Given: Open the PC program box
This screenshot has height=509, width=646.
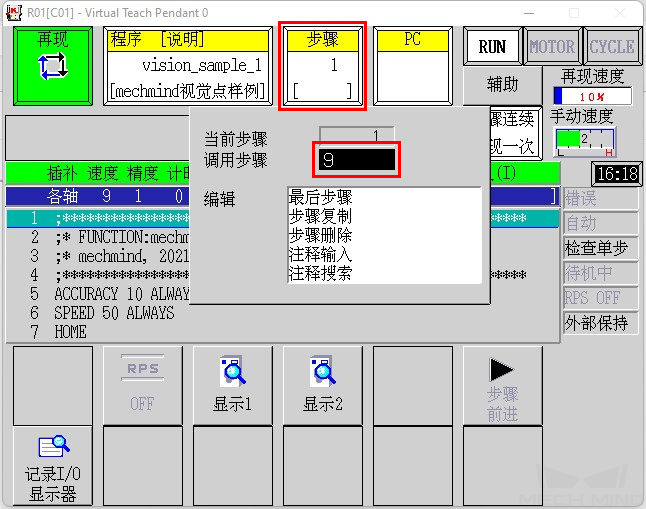Looking at the screenshot, I should tap(412, 66).
